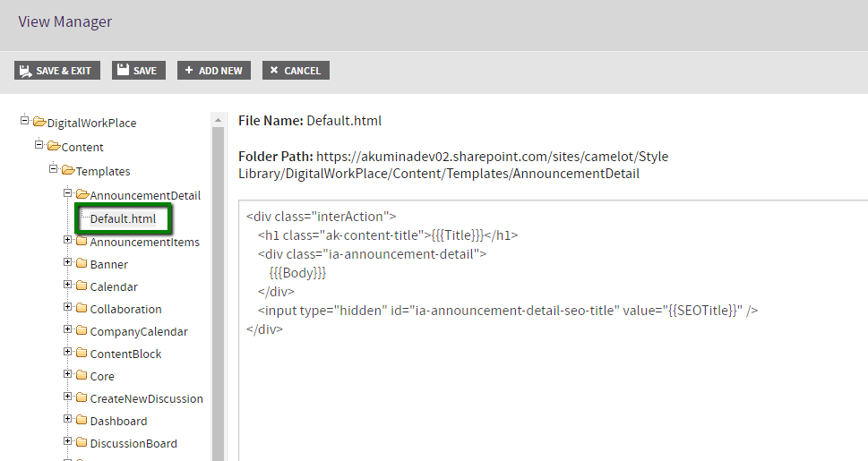Click the Calendar folder icon
The image size is (868, 461).
pos(82,286)
